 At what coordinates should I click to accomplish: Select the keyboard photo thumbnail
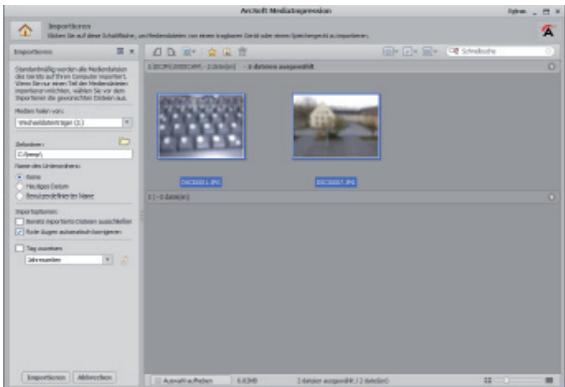click(x=201, y=126)
